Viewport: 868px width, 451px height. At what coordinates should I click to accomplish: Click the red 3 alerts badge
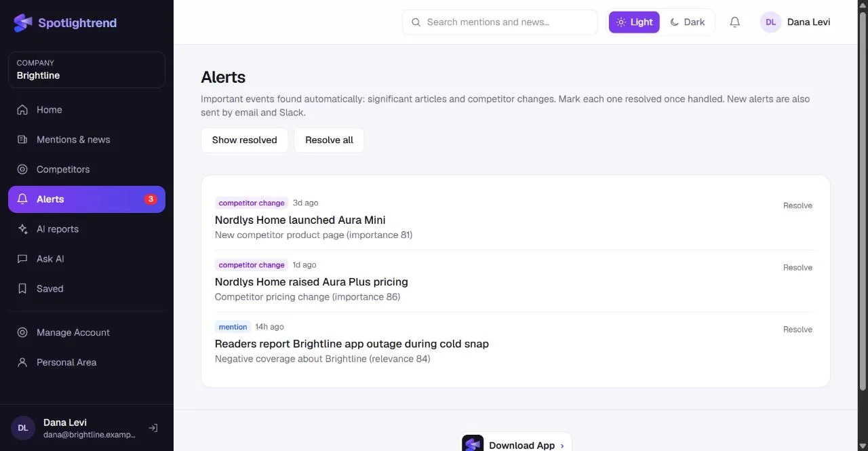151,199
